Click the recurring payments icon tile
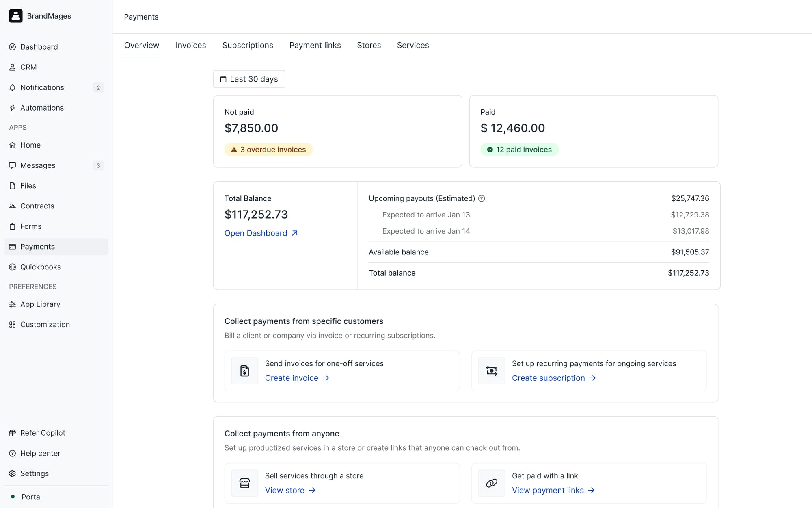The height and width of the screenshot is (508, 812). 491,371
